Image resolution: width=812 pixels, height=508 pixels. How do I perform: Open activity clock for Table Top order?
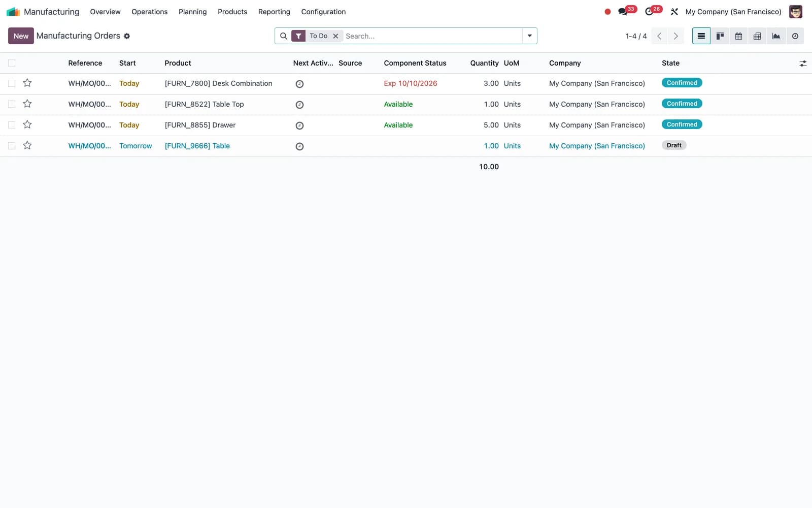(x=299, y=105)
